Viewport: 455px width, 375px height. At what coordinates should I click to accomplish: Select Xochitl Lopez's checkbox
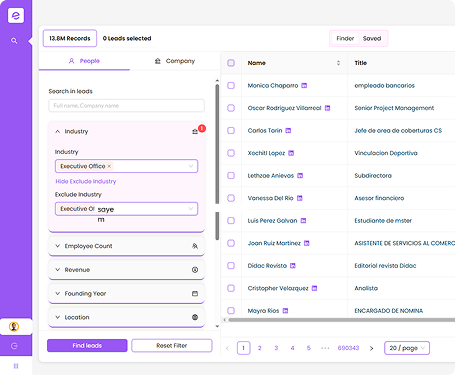tap(231, 153)
